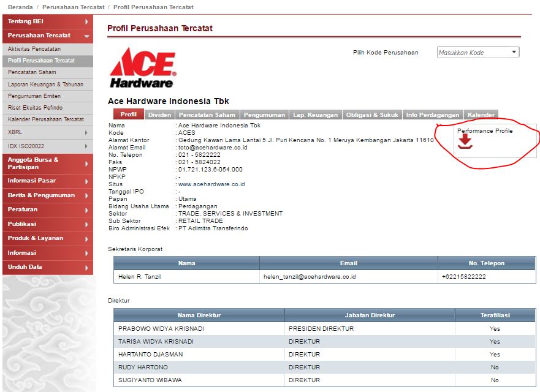This screenshot has width=540, height=392.
Task: Switch to the Profil tab
Action: (x=129, y=115)
